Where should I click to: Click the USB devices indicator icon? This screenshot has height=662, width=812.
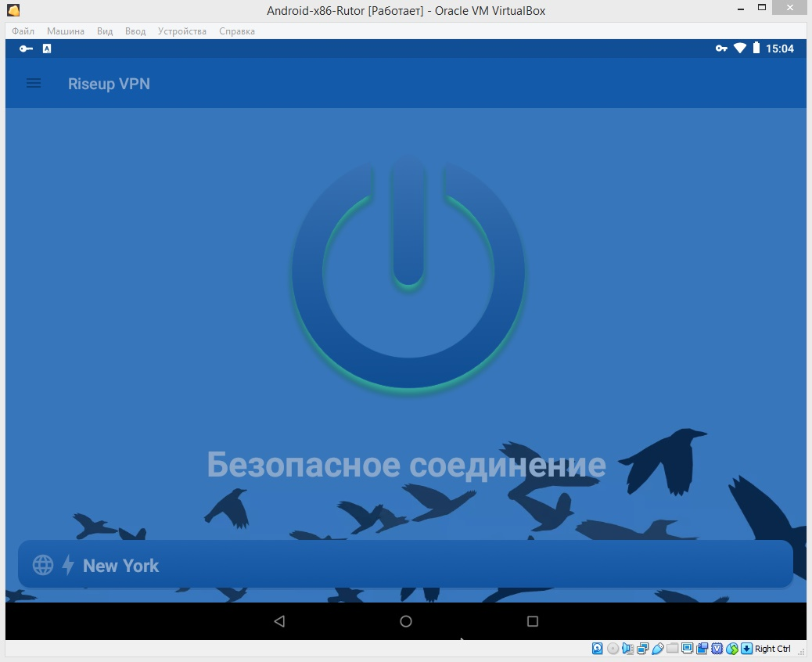(x=658, y=649)
